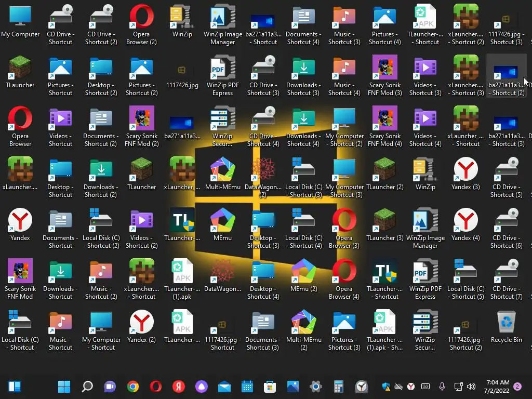Open taskbar Search magnifier
The height and width of the screenshot is (399, 532).
87,386
